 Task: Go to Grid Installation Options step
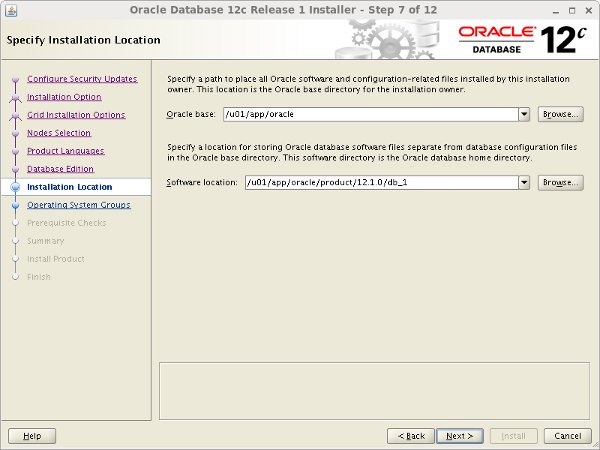pos(76,115)
